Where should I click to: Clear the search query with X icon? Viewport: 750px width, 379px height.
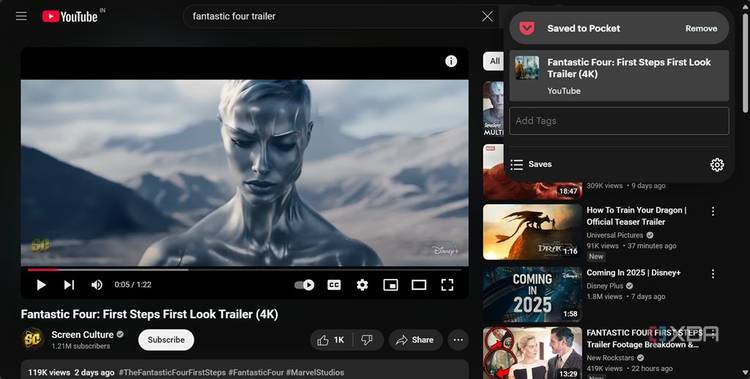pos(487,16)
